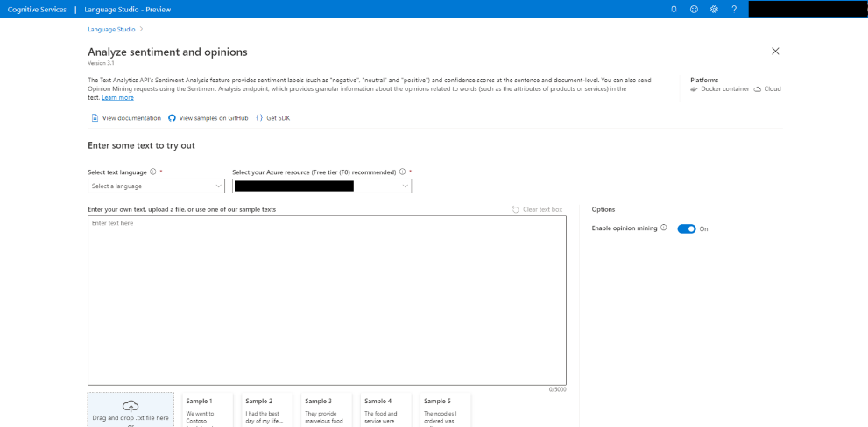Select the Sample 1 card

(208, 409)
